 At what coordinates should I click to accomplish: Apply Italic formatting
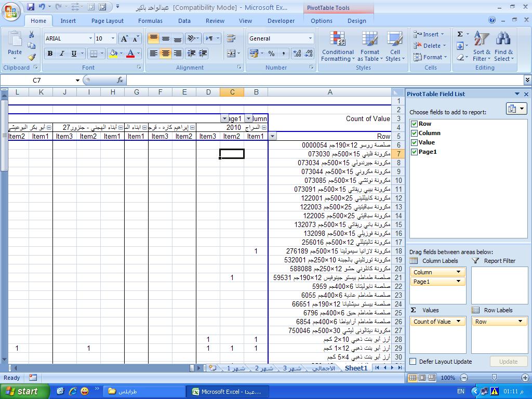tap(62, 54)
